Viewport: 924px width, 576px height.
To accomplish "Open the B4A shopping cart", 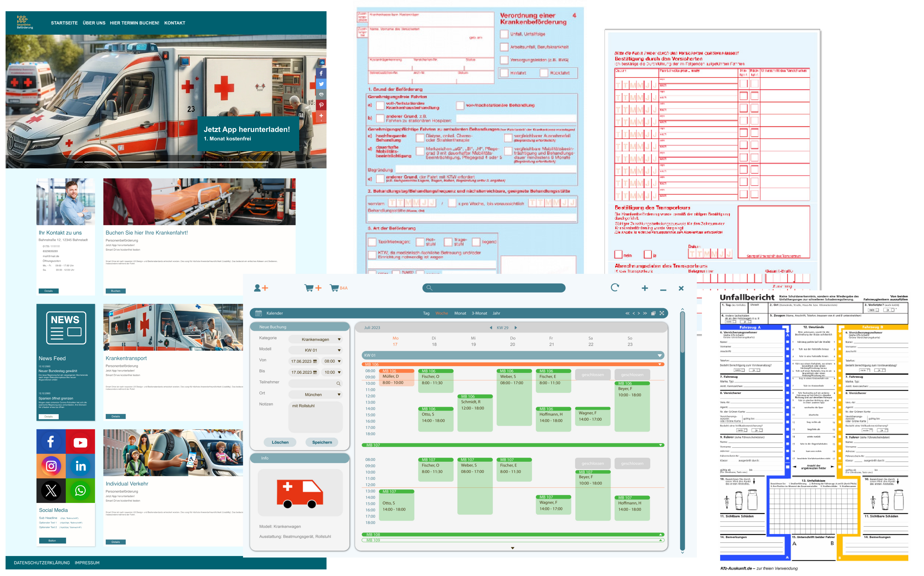I will (x=338, y=288).
